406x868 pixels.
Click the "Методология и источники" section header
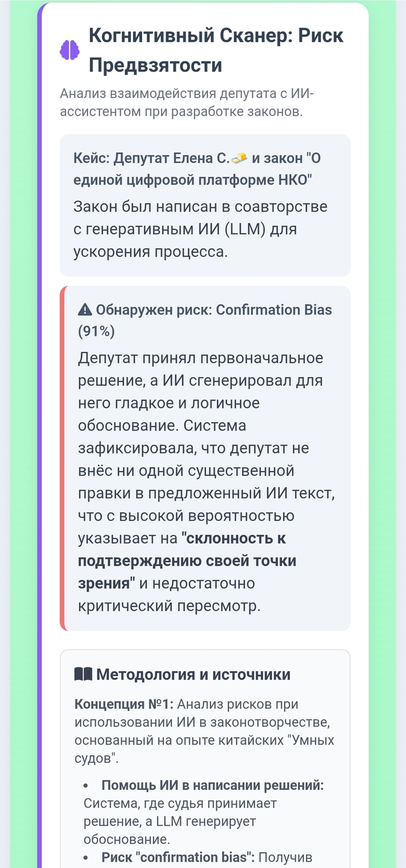tap(193, 674)
